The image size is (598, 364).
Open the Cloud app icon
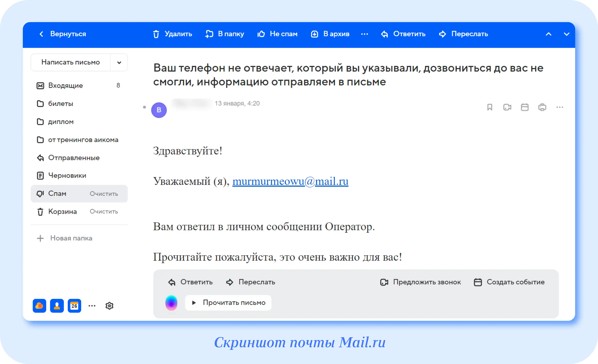click(39, 306)
